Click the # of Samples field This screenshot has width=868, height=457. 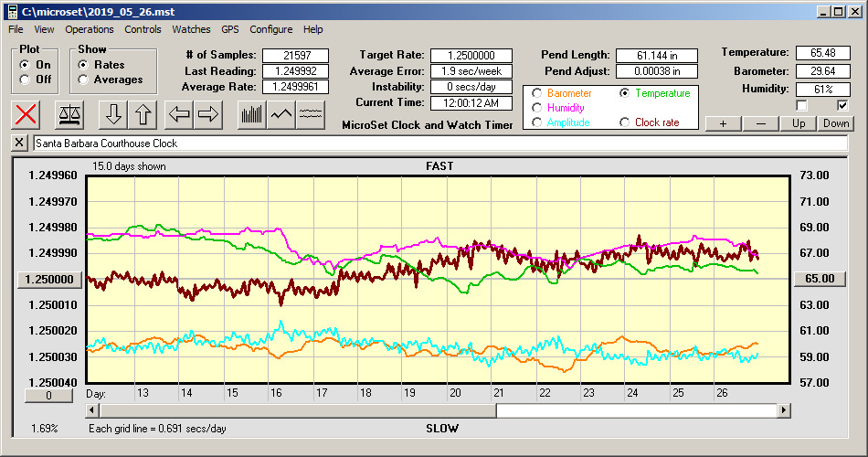(296, 56)
